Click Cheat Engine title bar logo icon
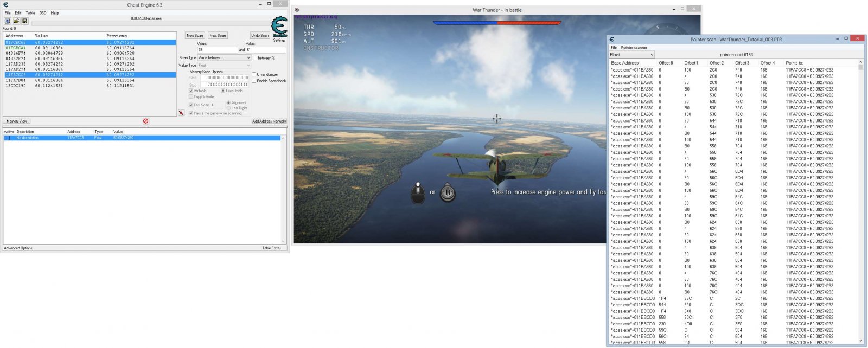Viewport: 868px width, 348px height. 5,4
